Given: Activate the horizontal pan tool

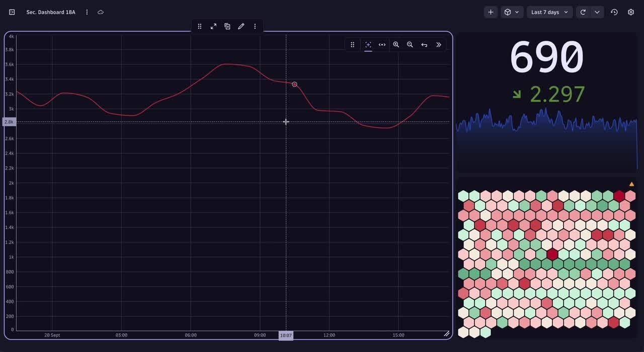Looking at the screenshot, I should click(x=382, y=45).
